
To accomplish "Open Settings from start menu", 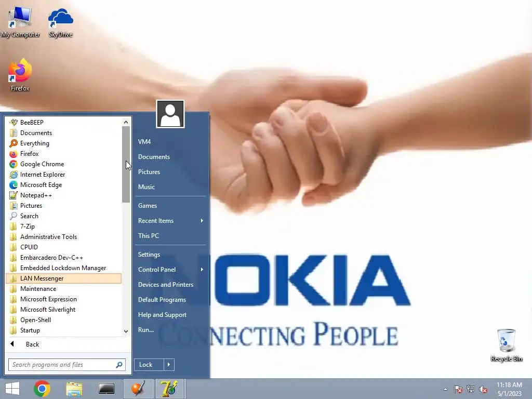I will (x=170, y=255).
